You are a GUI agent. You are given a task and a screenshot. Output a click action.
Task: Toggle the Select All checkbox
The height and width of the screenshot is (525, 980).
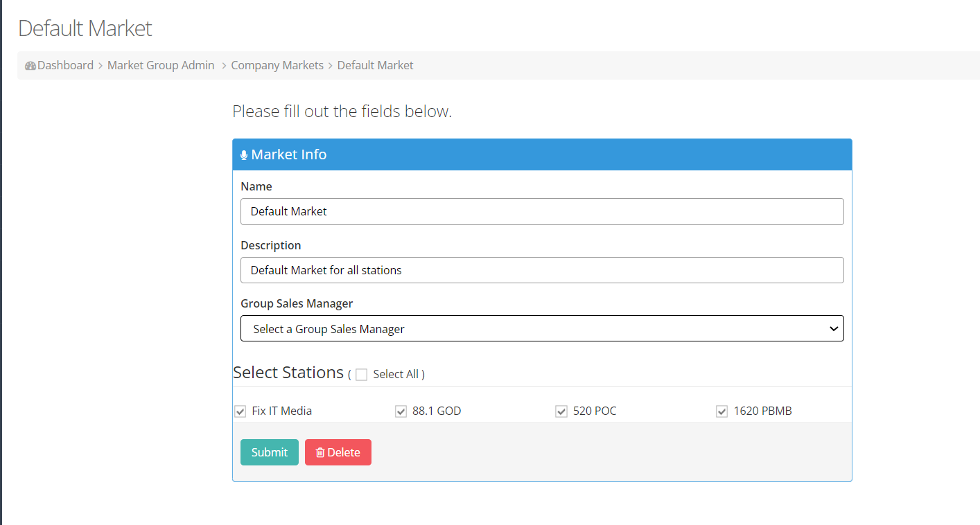coord(361,375)
